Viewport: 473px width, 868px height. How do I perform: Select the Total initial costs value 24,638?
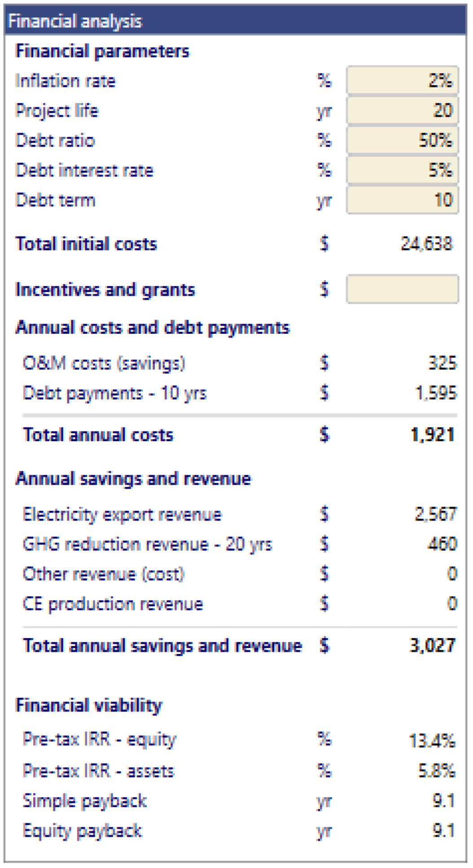point(426,244)
